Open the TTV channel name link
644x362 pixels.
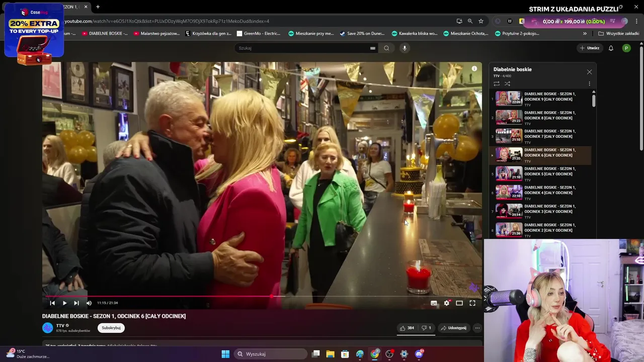tap(60, 325)
